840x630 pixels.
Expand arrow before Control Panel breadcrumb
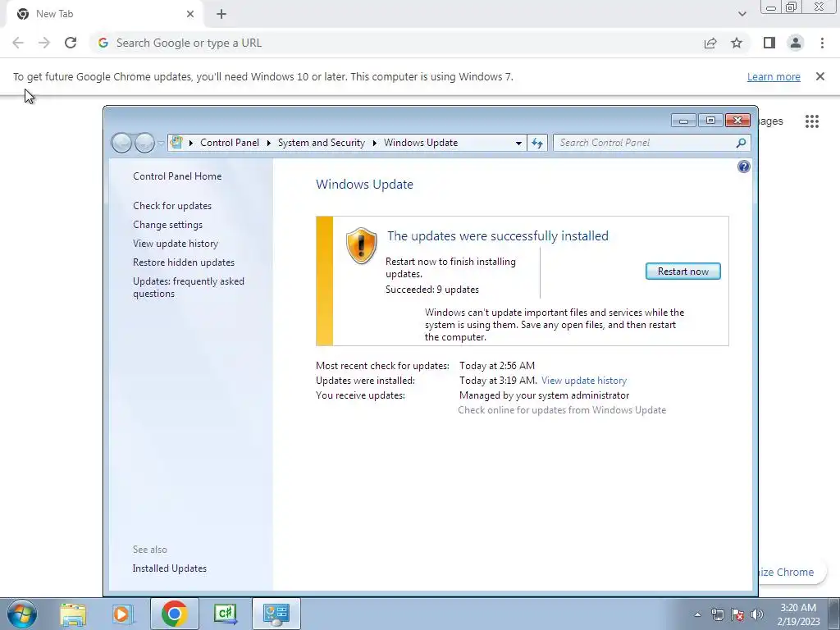tap(191, 143)
